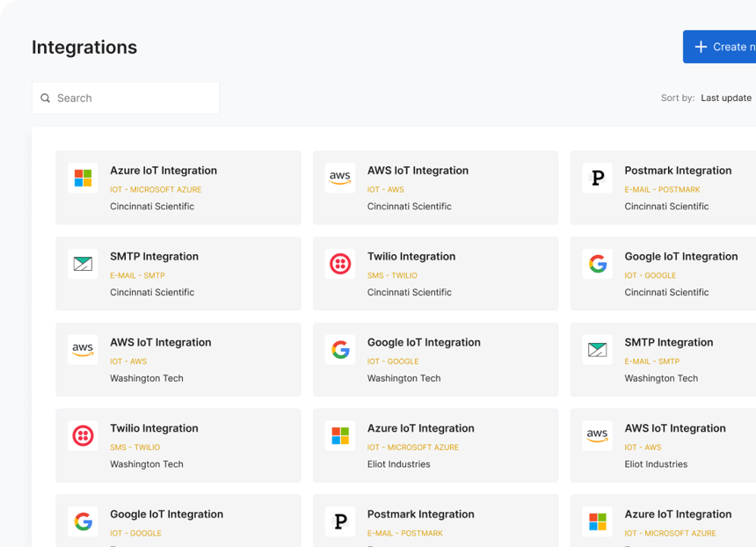Click Google logo in bottom-row Google IoT card
The image size is (756, 547).
83,521
